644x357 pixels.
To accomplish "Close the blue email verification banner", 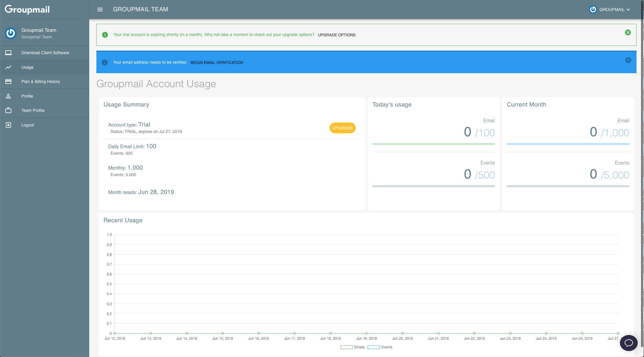I will point(628,60).
